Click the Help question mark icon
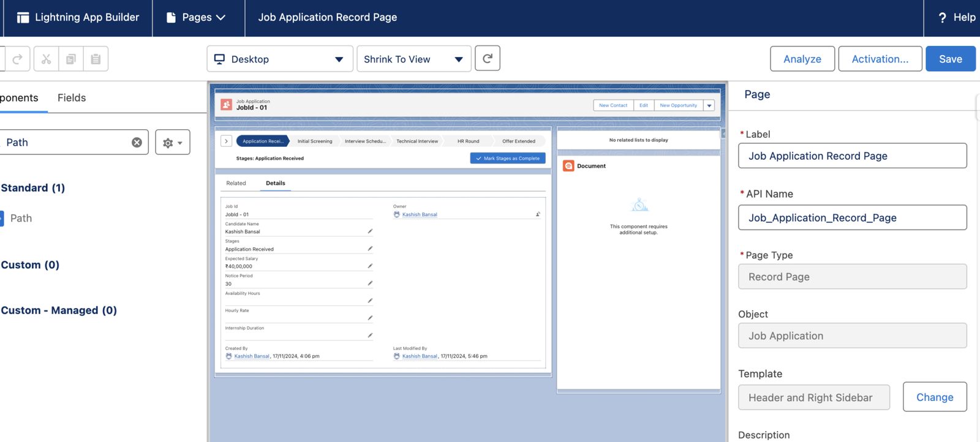The width and height of the screenshot is (980, 442). pos(942,18)
